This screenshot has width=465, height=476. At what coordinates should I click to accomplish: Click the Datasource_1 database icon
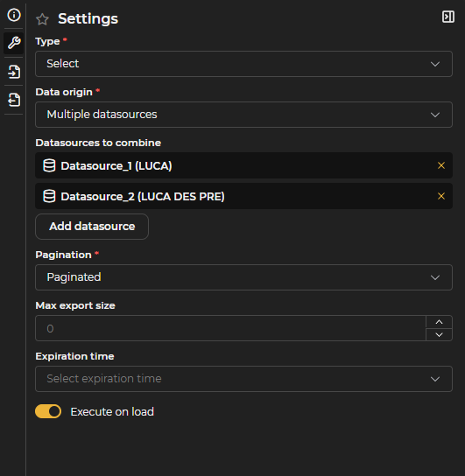coord(49,165)
